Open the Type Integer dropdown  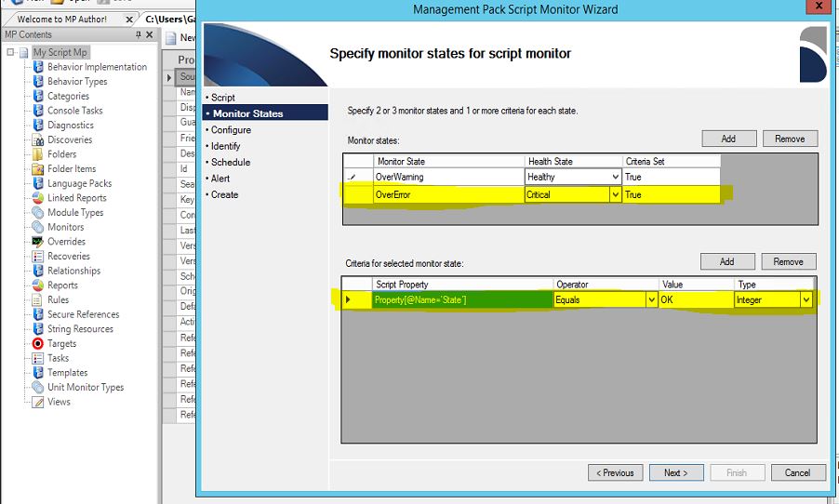[806, 300]
